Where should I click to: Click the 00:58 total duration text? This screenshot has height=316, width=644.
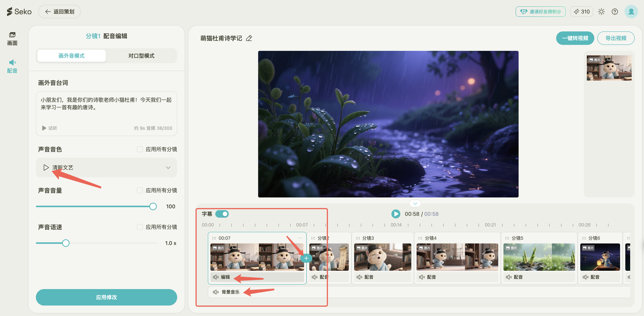tap(431, 214)
